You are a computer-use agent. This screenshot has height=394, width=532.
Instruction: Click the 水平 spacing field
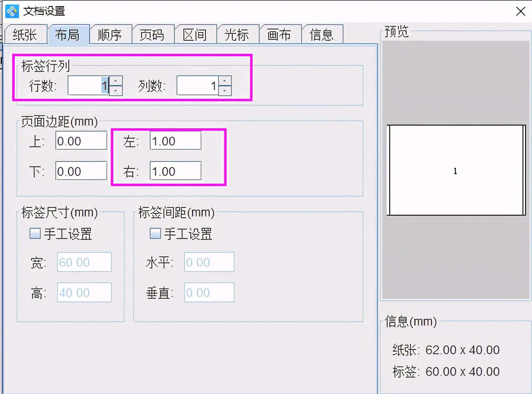tap(209, 262)
